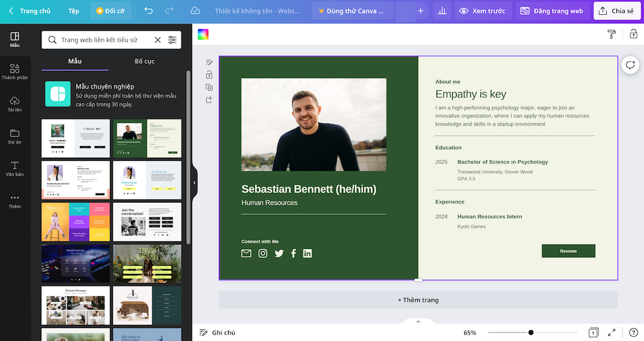The width and height of the screenshot is (644, 341).
Task: Click the cloud save status icon
Action: 195,11
